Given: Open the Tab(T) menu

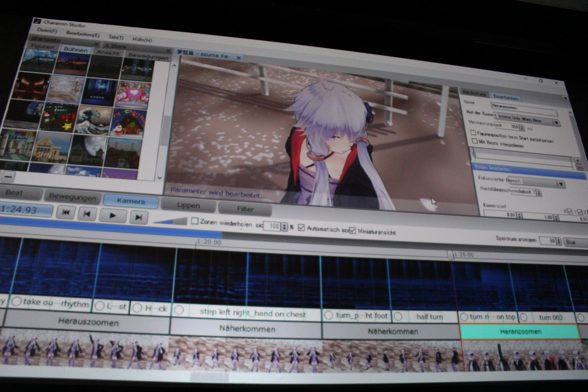Looking at the screenshot, I should [116, 37].
